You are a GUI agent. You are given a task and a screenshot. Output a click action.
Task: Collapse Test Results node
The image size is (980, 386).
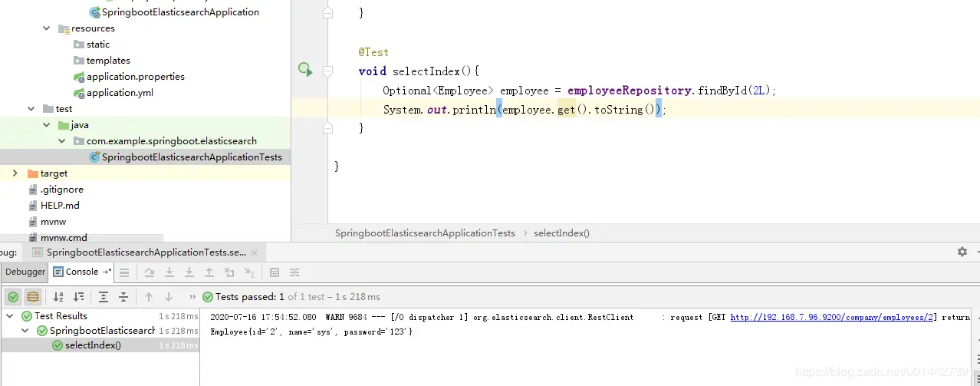10,316
